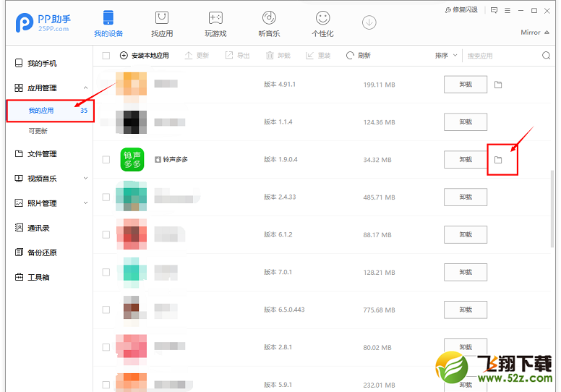Viewport: 561px width, 392px height.
Task: Open 我的应用 list
Action: (51, 111)
